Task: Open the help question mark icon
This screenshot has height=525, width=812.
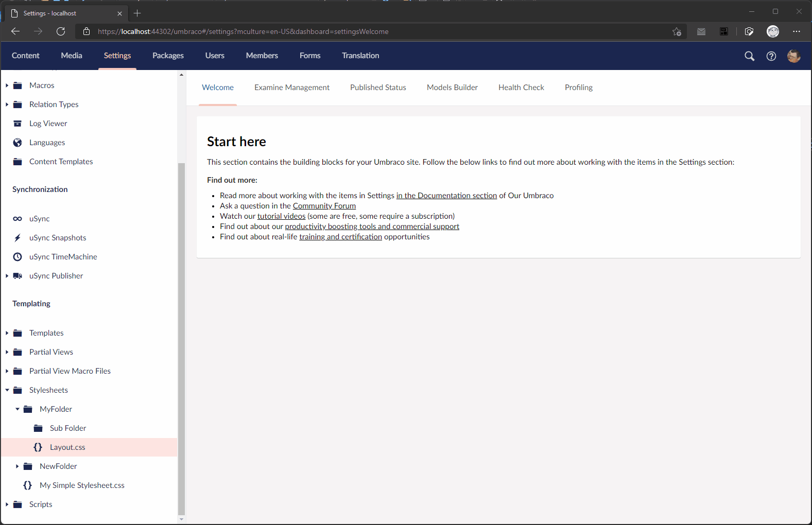Action: pyautogui.click(x=771, y=56)
